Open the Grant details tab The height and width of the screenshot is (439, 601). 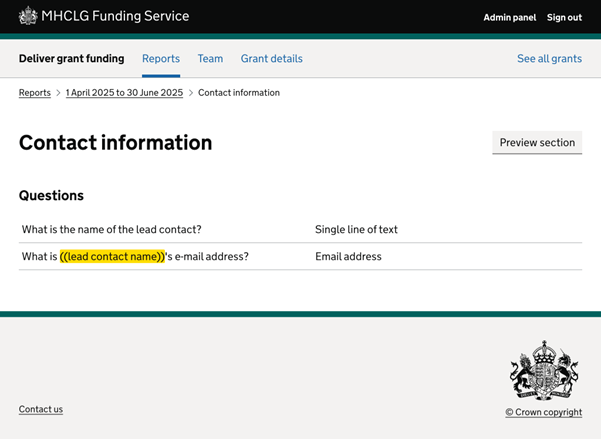tap(272, 58)
